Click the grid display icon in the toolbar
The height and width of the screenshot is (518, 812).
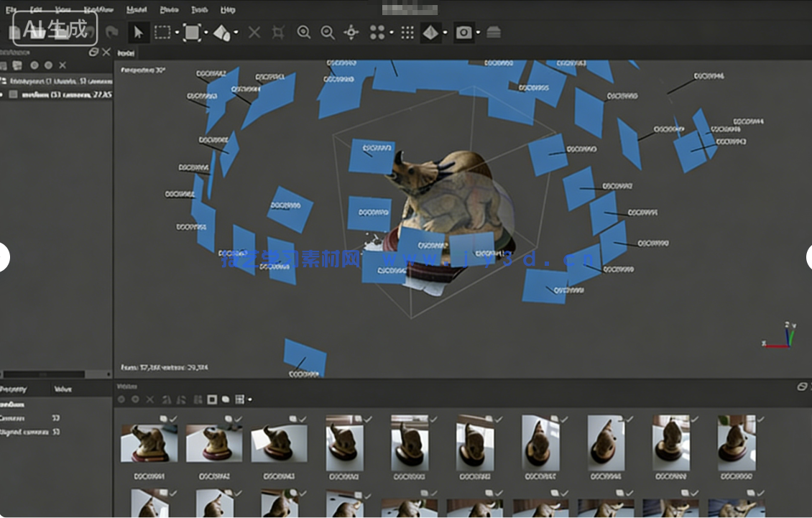point(407,32)
